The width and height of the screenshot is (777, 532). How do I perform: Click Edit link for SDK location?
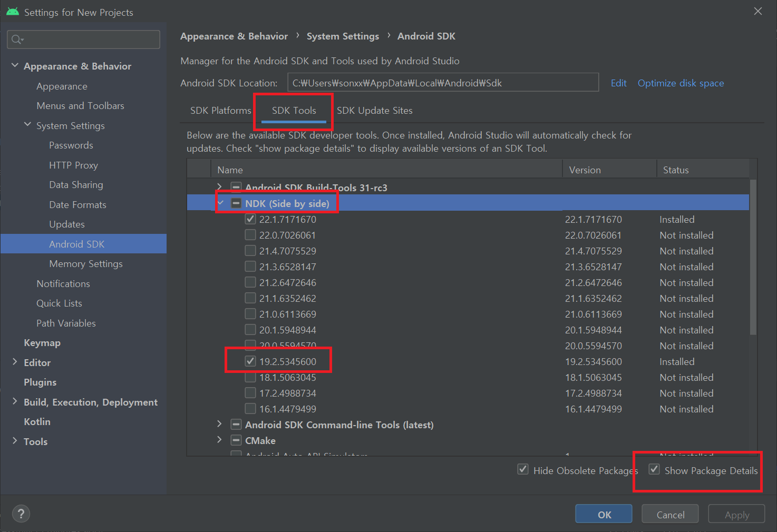coord(618,83)
